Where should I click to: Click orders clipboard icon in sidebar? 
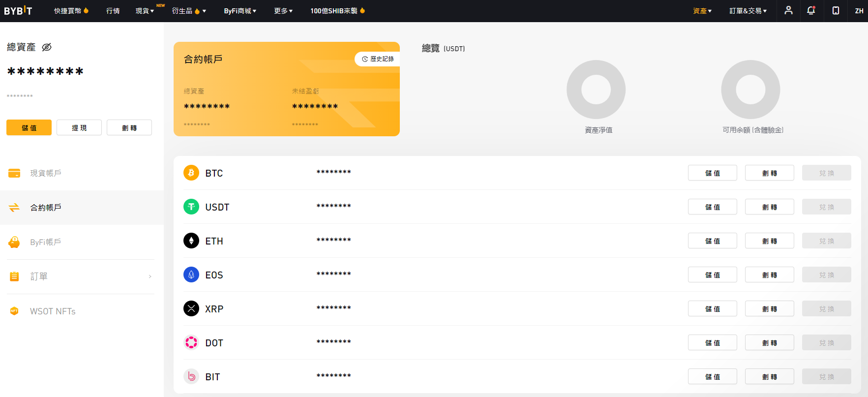(14, 276)
